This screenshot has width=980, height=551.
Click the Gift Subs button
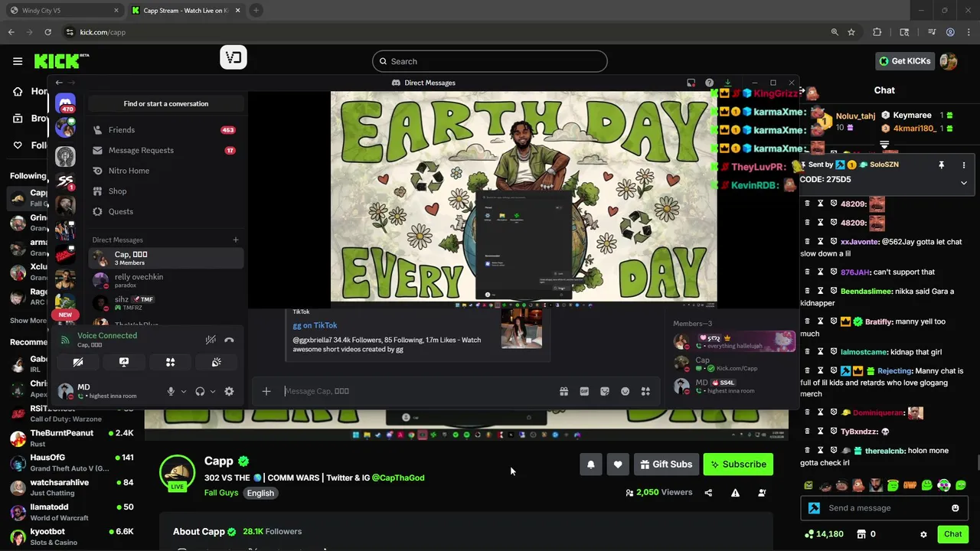[x=666, y=465]
